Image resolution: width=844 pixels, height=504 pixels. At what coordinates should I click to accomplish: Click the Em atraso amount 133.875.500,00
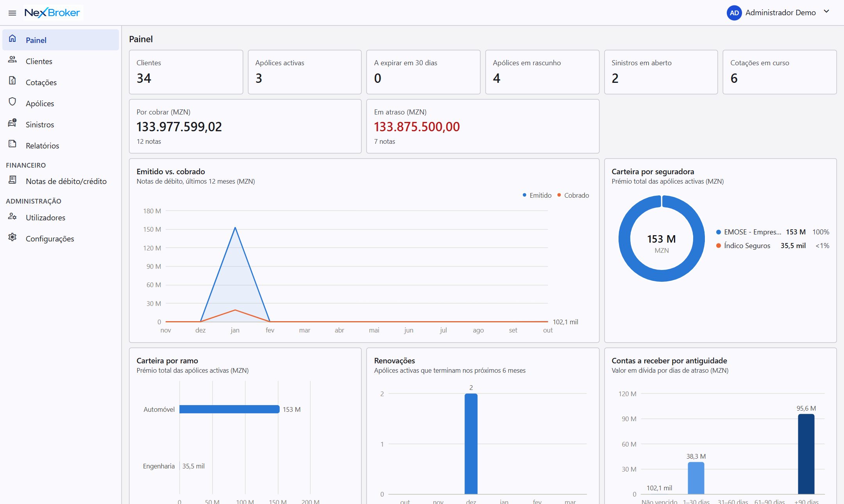[x=417, y=127]
